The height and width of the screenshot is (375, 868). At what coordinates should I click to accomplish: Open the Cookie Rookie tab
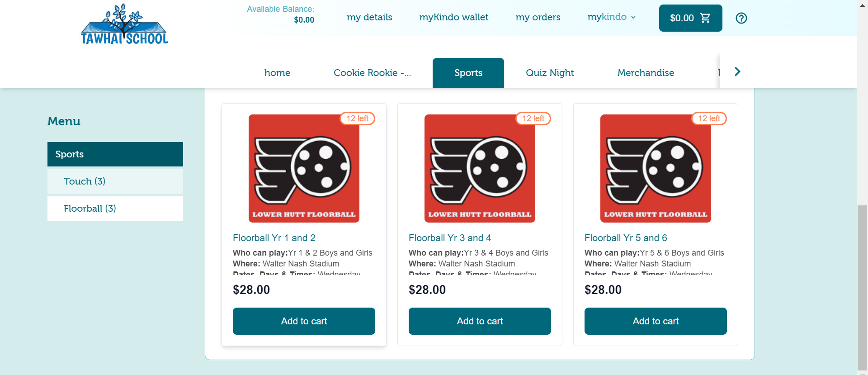point(372,73)
